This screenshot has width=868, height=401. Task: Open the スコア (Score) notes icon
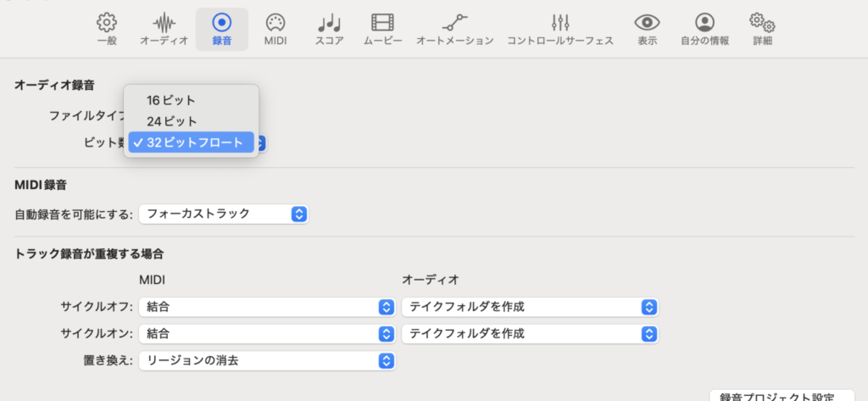pos(329,28)
